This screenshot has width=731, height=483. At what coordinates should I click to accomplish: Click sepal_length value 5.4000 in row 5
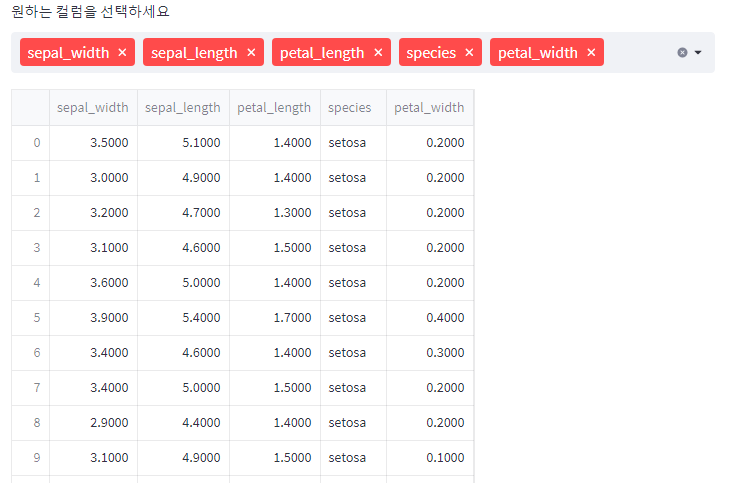click(183, 317)
